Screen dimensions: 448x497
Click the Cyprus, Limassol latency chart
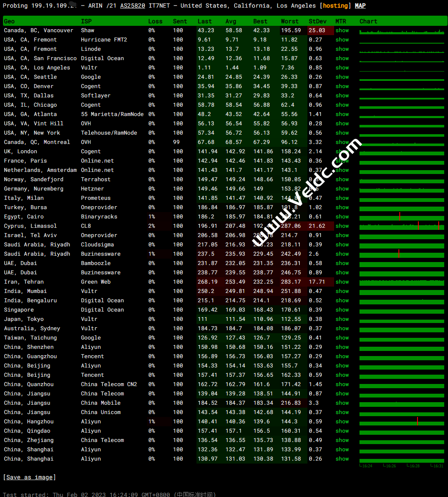(402, 226)
